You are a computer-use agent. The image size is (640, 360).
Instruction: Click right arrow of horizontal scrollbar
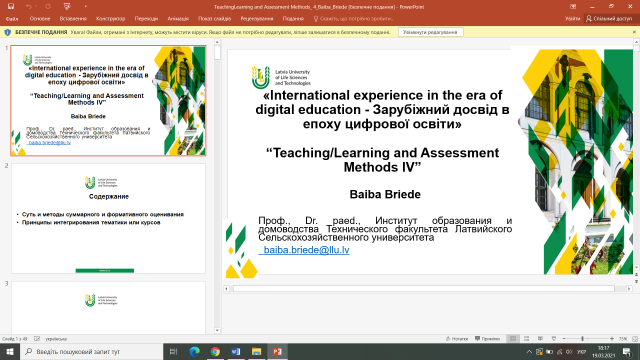coord(629,289)
